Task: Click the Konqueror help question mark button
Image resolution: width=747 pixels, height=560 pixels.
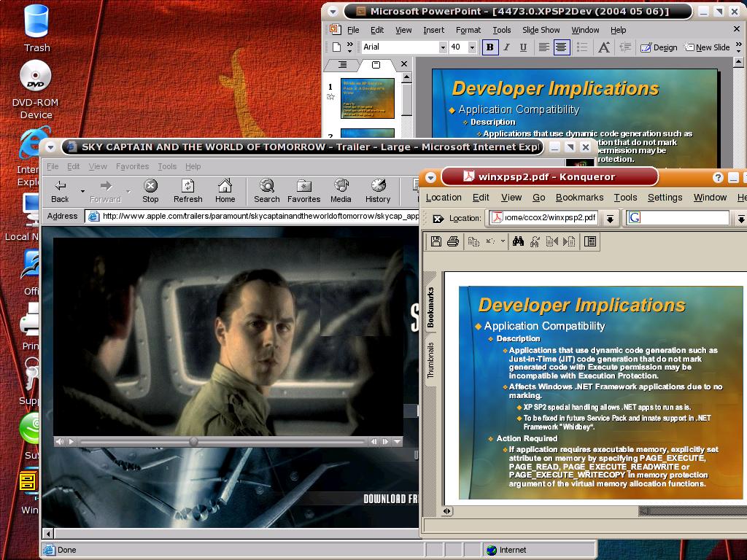Action: click(x=718, y=178)
